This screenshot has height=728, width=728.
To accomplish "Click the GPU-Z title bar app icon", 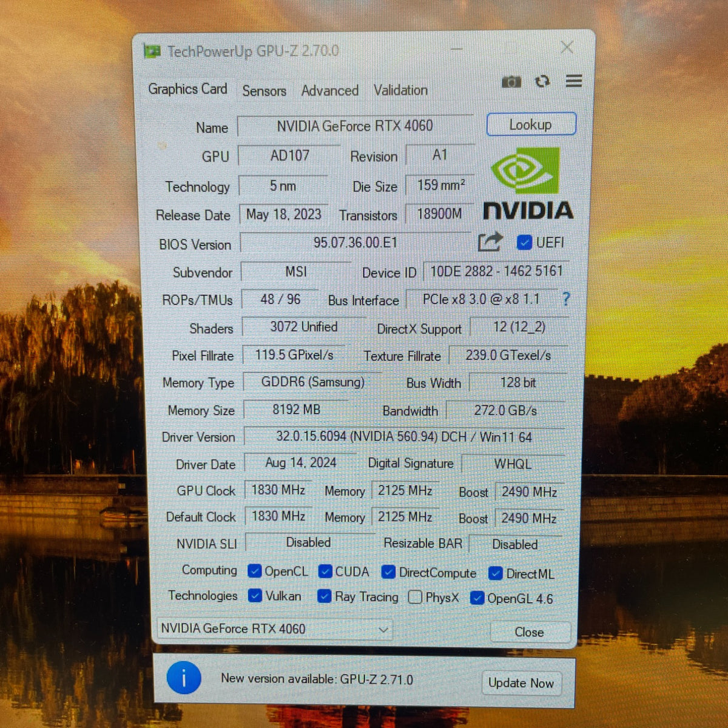I will pyautogui.click(x=152, y=52).
